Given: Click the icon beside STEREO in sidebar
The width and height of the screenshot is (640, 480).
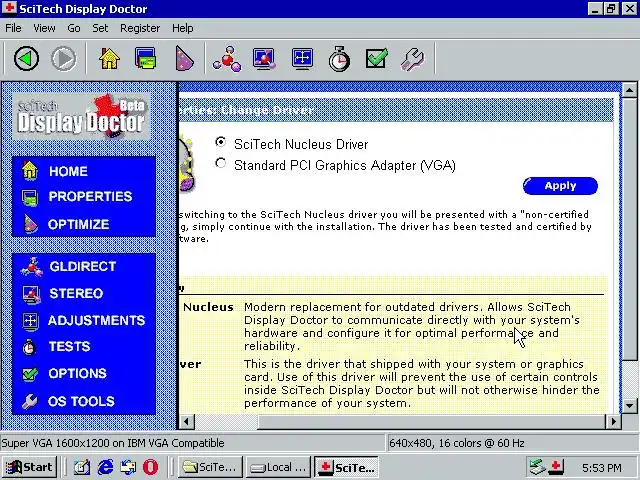Looking at the screenshot, I should click(x=31, y=294).
